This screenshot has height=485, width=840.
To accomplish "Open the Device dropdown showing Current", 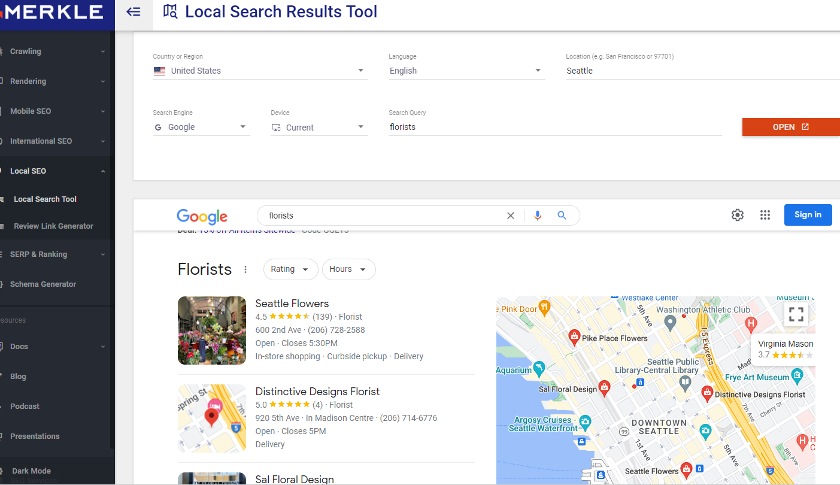I will point(319,128).
